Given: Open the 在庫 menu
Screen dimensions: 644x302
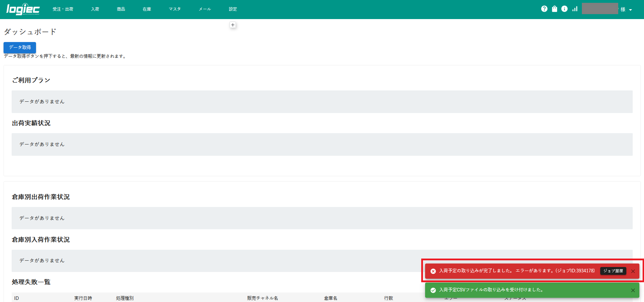Looking at the screenshot, I should click(x=147, y=9).
